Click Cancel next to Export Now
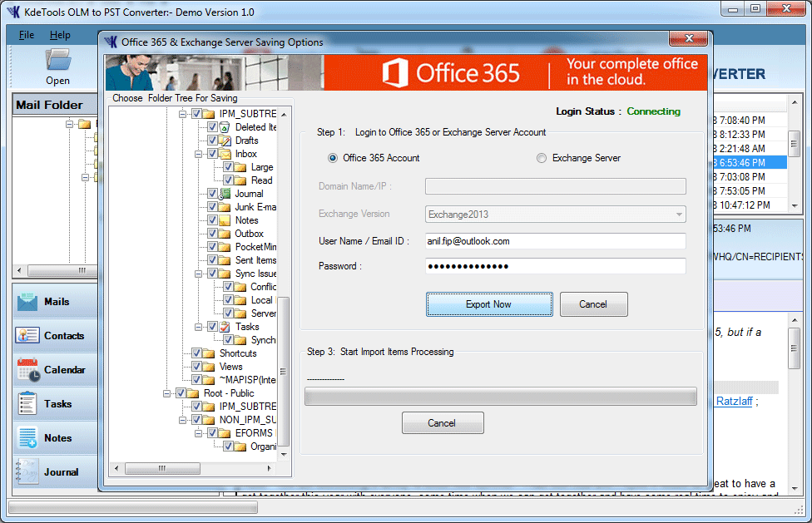 pyautogui.click(x=593, y=304)
